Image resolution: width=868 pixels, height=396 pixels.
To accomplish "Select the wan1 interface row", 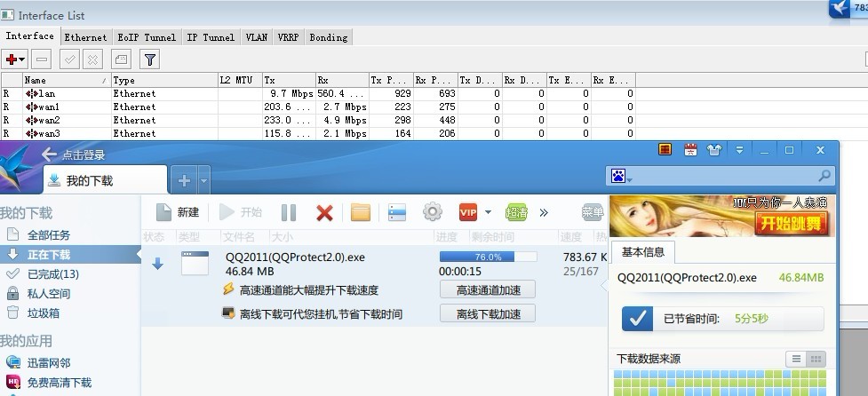I will click(x=318, y=107).
